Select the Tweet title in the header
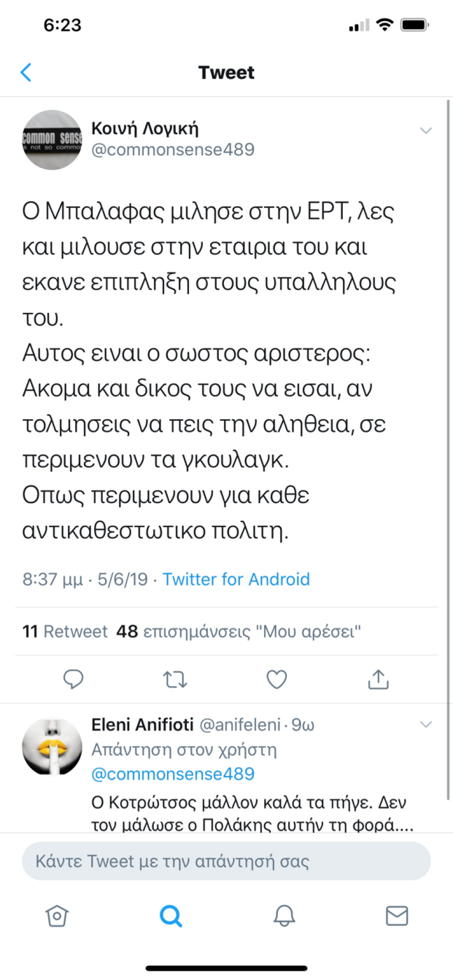 click(226, 72)
